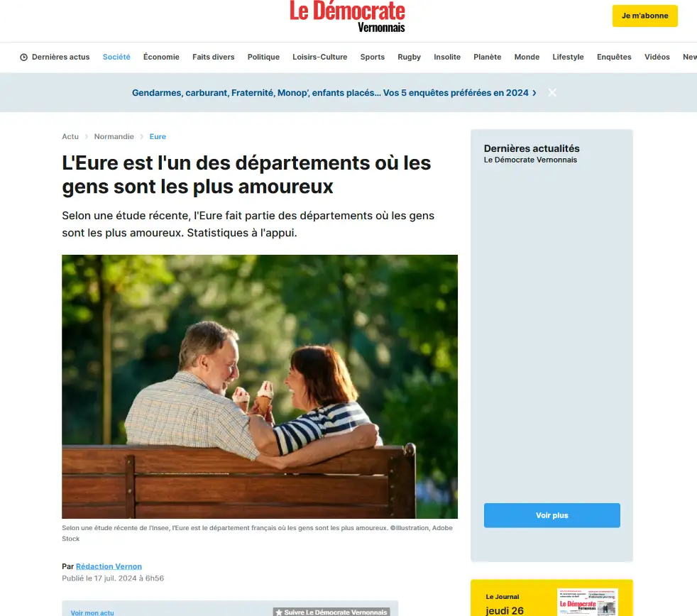Click the breadcrumb chevron after Normandie
The height and width of the screenshot is (616, 697).
click(x=142, y=137)
